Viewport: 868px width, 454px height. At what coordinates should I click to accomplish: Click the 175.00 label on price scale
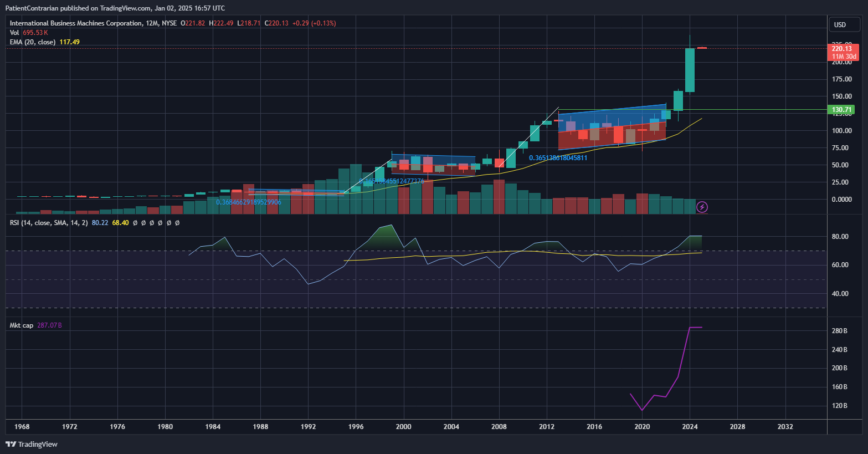(x=842, y=79)
